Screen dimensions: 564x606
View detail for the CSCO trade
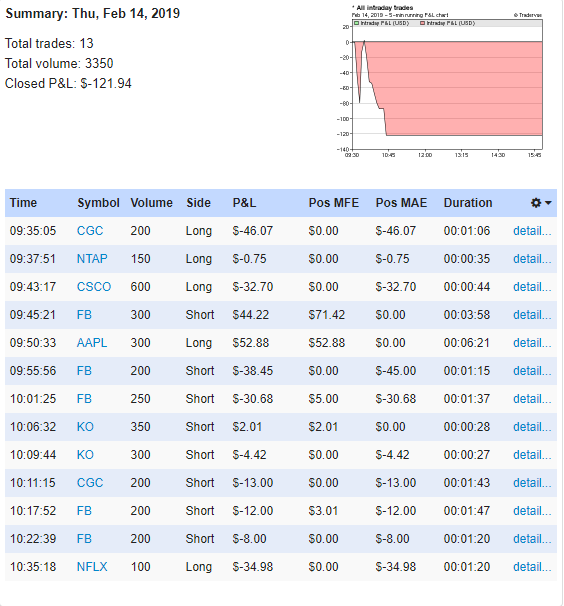click(532, 287)
